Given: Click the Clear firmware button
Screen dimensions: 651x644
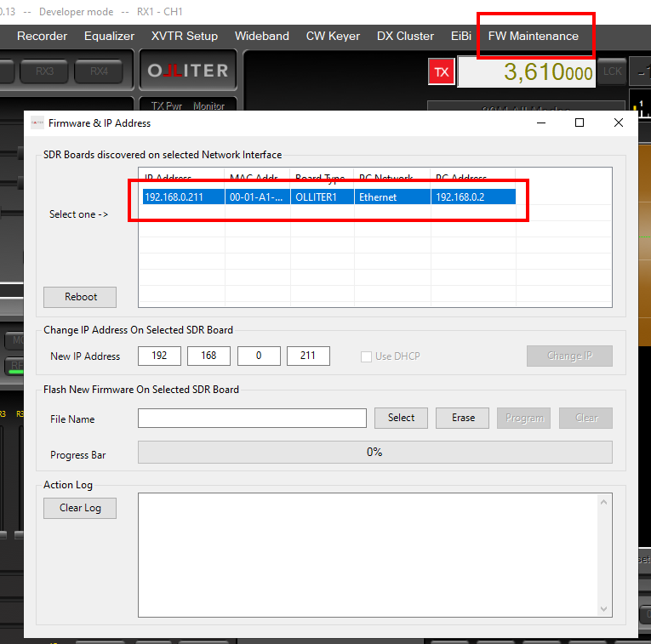Looking at the screenshot, I should coord(585,418).
